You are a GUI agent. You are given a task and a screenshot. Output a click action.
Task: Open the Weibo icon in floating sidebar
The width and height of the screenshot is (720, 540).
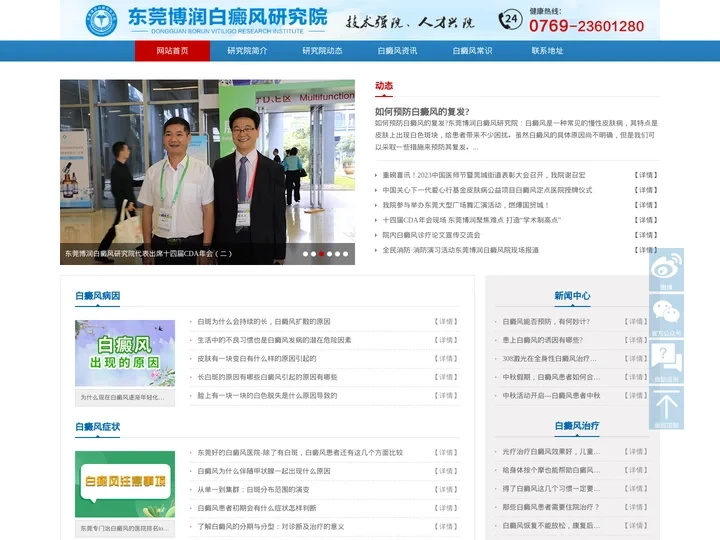coord(666,270)
